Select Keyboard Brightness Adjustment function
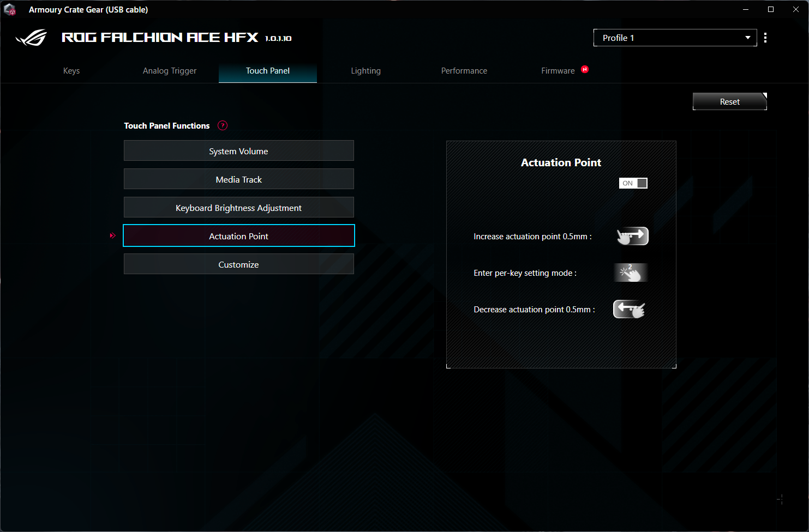 (x=239, y=208)
